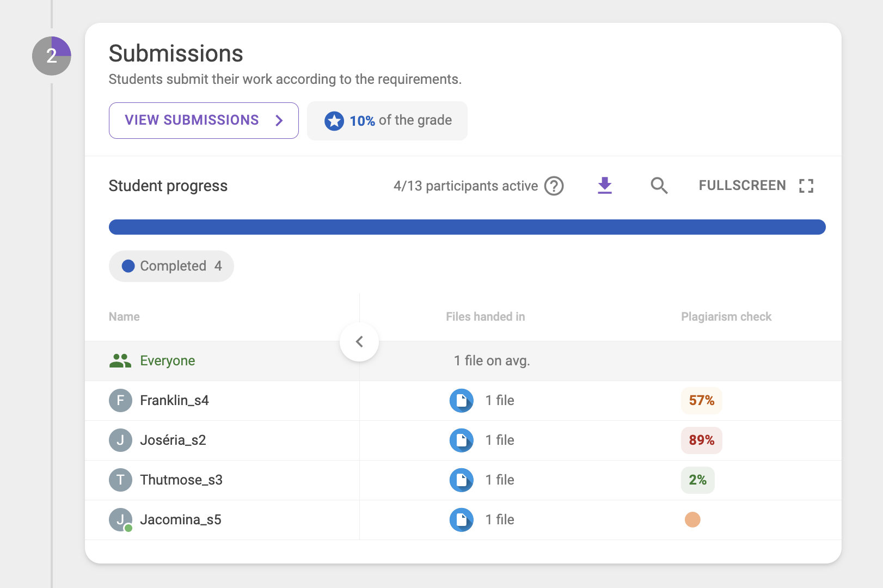Open View Submissions button
The height and width of the screenshot is (588, 883).
(x=204, y=120)
